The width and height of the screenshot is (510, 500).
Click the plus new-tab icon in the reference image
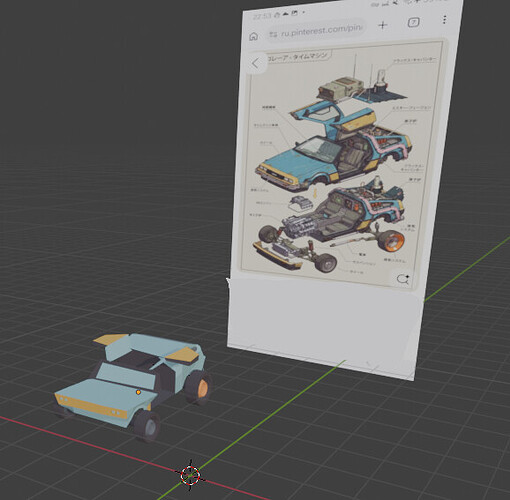(x=383, y=25)
